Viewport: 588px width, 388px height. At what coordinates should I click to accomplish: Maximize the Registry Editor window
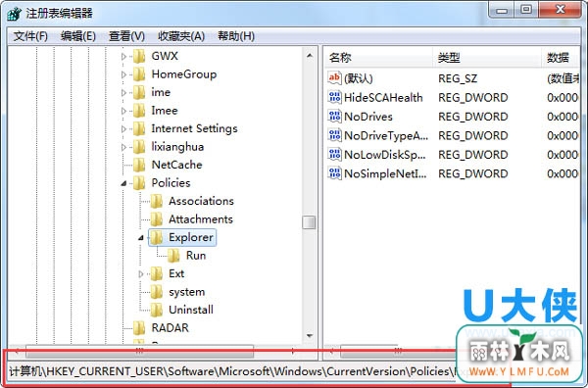(x=526, y=10)
